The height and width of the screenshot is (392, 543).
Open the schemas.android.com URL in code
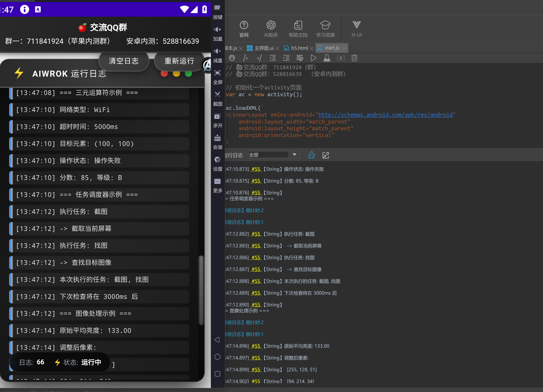point(385,115)
